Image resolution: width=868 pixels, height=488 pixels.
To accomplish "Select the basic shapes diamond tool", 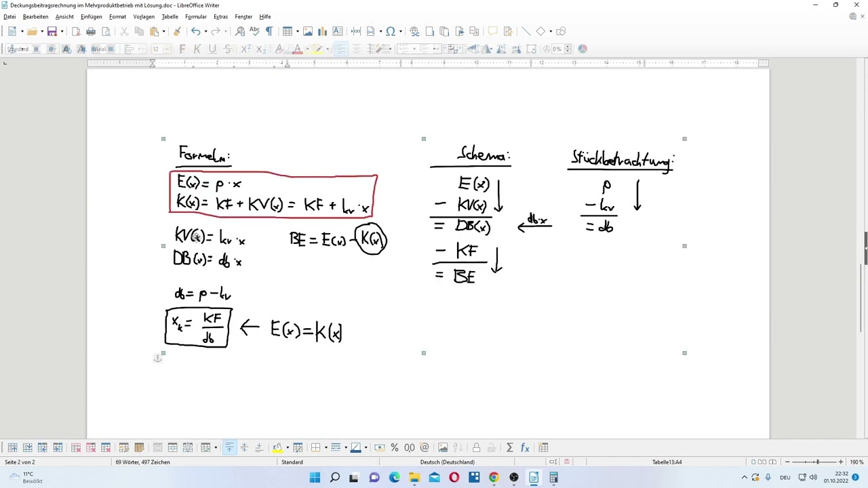I will pos(540,31).
